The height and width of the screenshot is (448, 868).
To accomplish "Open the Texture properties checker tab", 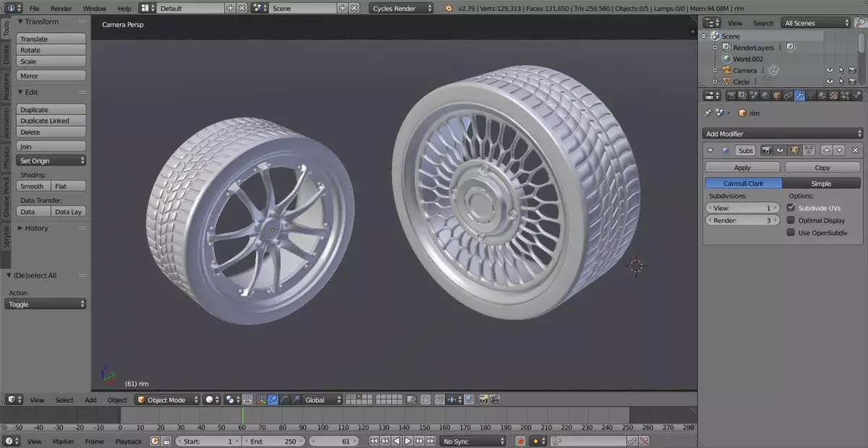I will click(833, 95).
